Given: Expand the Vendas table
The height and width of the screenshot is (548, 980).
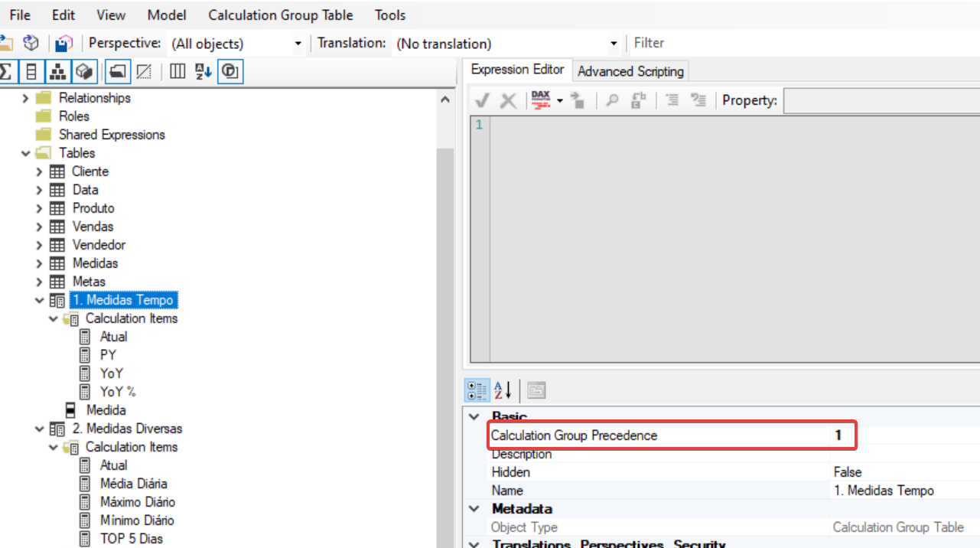Looking at the screenshot, I should click(x=38, y=227).
